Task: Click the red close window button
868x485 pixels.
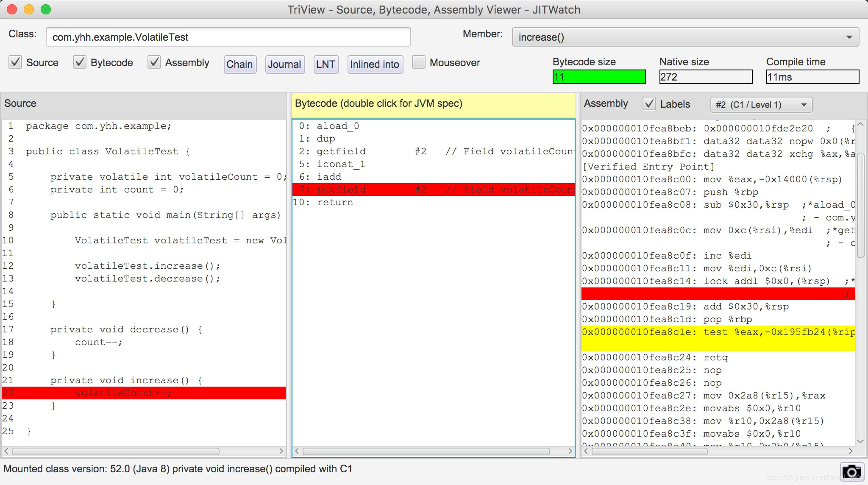Action: [x=12, y=9]
